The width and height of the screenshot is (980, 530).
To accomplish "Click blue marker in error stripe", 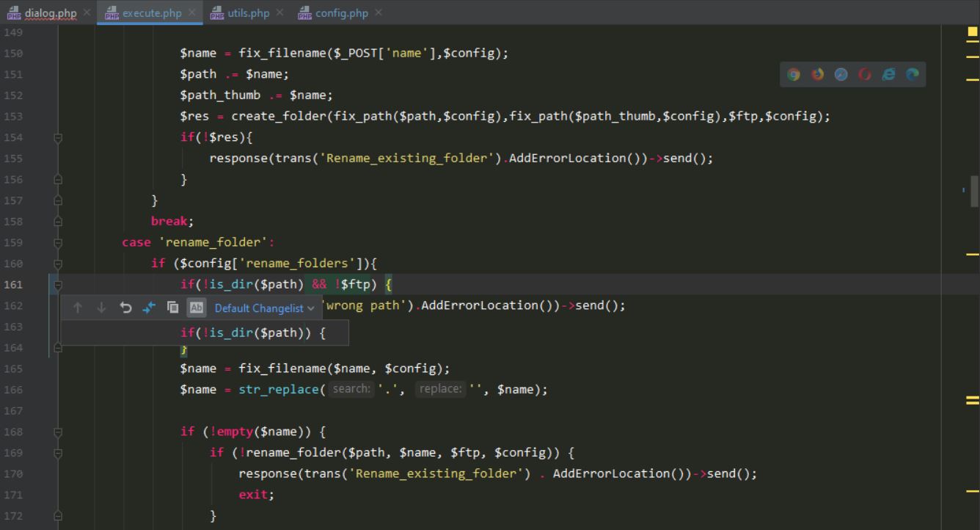I will [964, 190].
